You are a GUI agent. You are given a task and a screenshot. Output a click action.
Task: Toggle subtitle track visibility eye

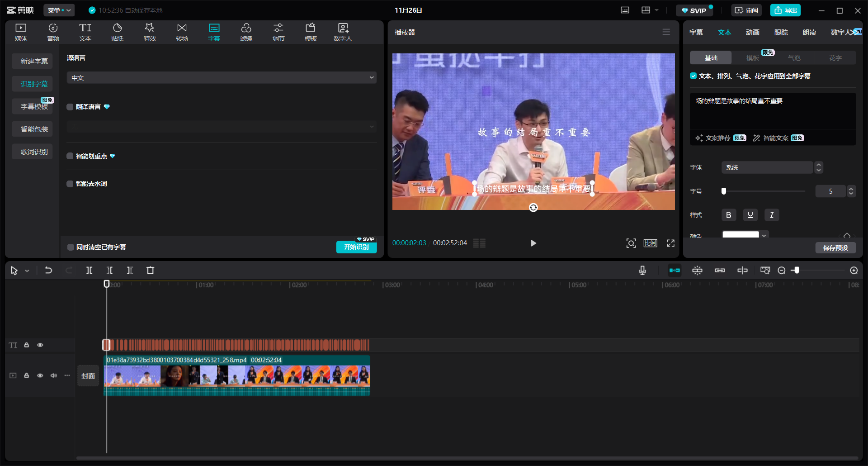[x=40, y=345]
